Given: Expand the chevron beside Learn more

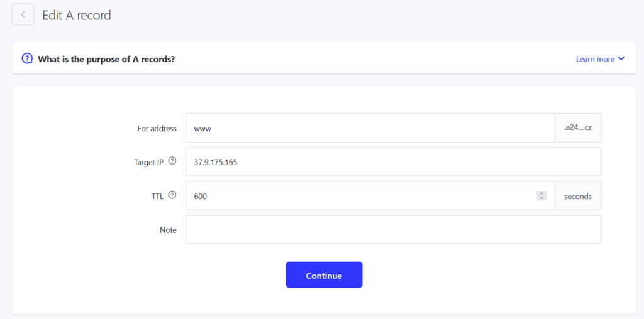Looking at the screenshot, I should 621,58.
